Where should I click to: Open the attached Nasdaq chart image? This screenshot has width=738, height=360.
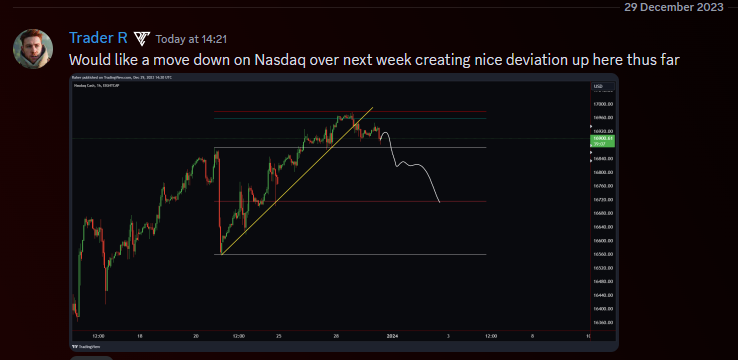(344, 212)
